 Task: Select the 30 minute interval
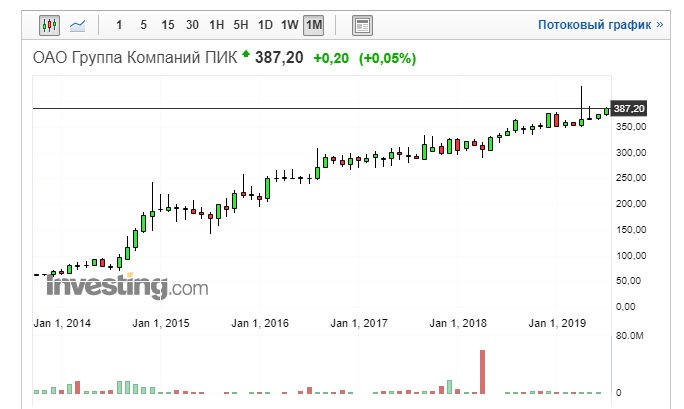coord(192,25)
